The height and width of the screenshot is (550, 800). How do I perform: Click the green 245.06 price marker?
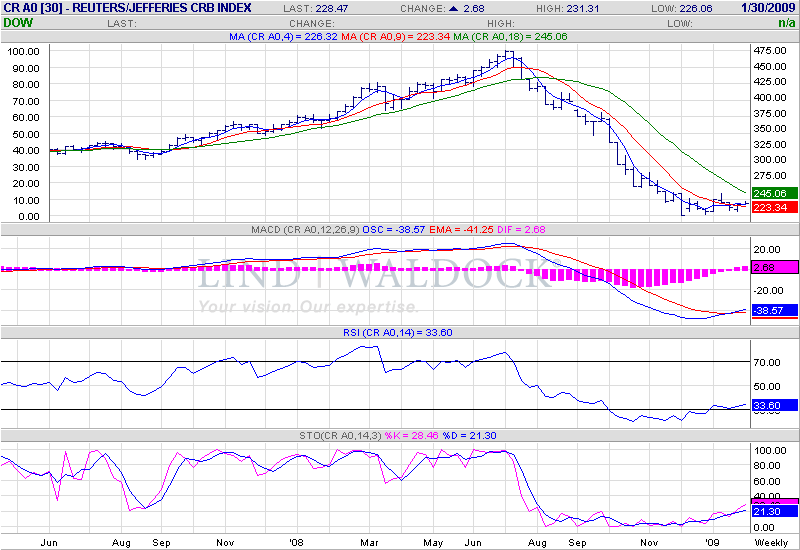(x=774, y=193)
